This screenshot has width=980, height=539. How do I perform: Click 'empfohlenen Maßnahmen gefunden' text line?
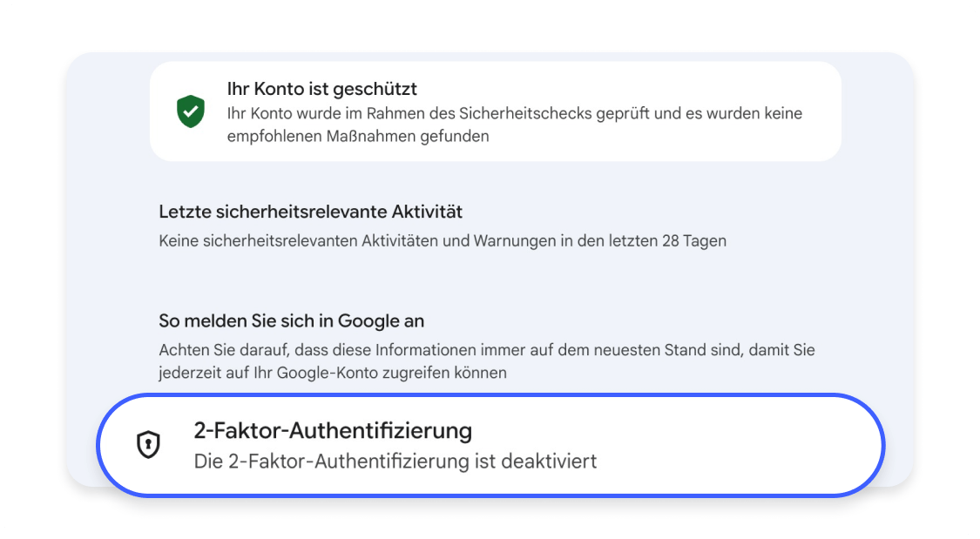[358, 136]
